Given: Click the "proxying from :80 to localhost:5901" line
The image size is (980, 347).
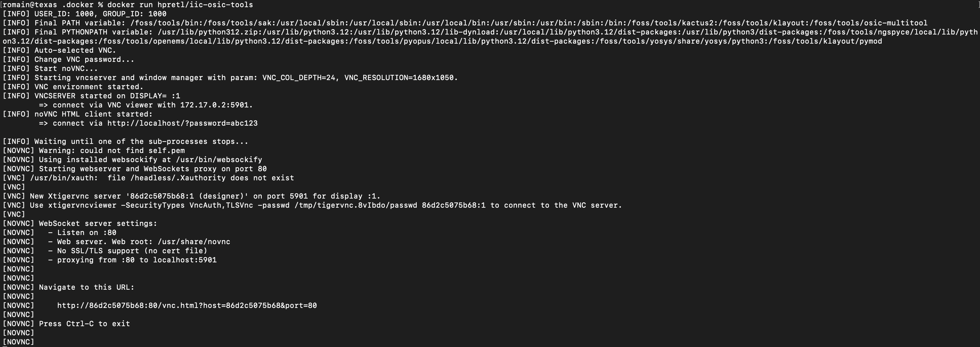Looking at the screenshot, I should (136, 260).
